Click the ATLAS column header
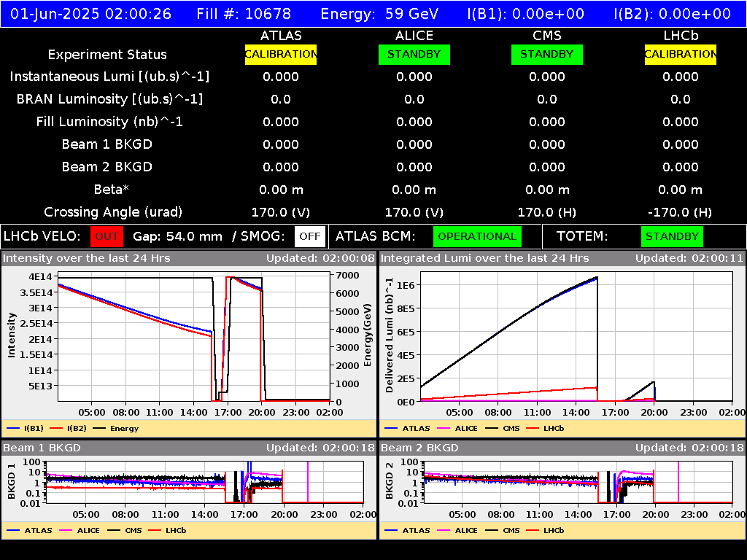 [281, 36]
